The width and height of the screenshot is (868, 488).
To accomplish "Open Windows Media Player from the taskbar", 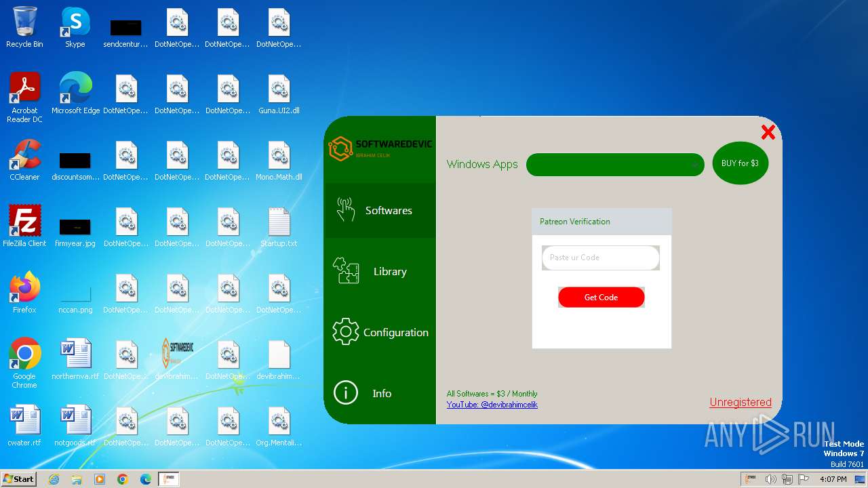I will click(100, 479).
